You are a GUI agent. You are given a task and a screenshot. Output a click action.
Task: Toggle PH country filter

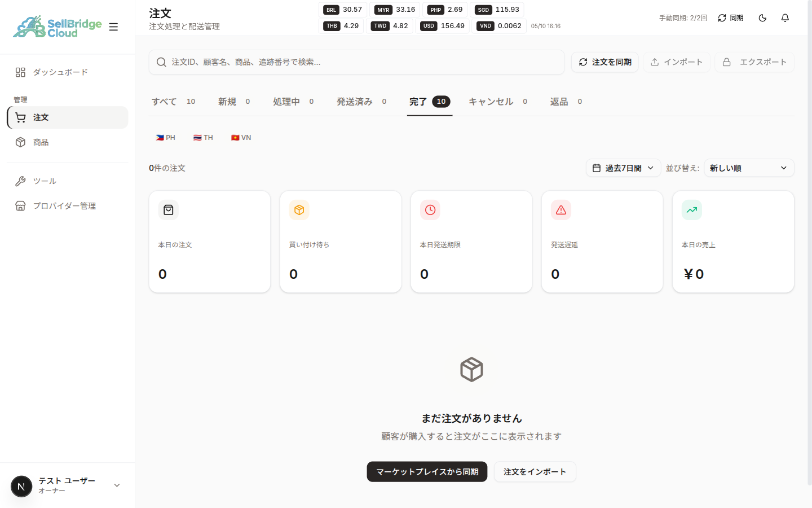[166, 138]
